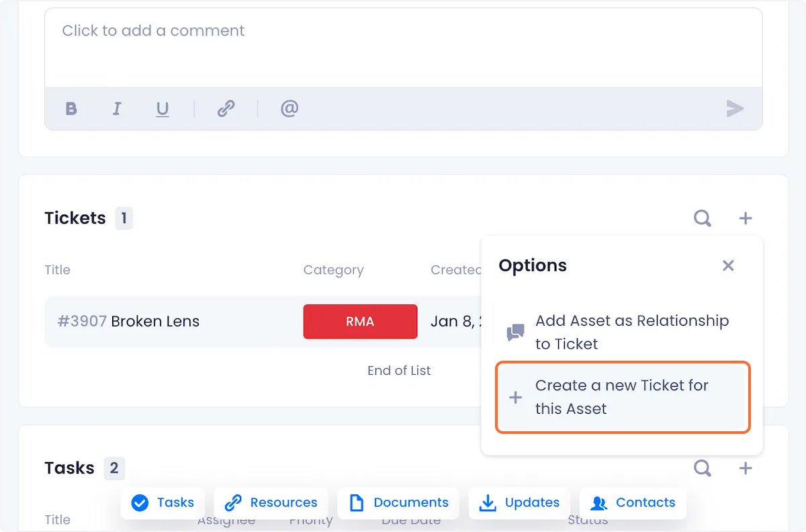Click the red RMA category badge
This screenshot has width=806, height=532.
[360, 322]
